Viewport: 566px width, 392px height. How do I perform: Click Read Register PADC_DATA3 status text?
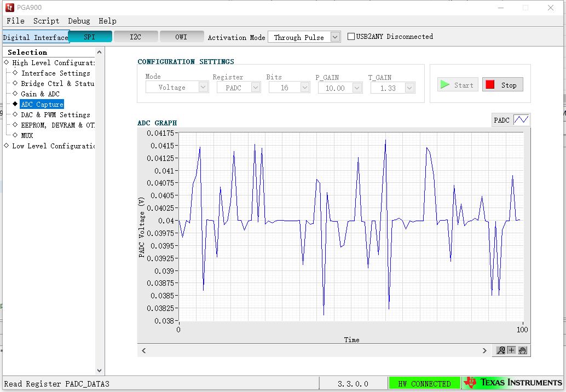click(x=57, y=384)
